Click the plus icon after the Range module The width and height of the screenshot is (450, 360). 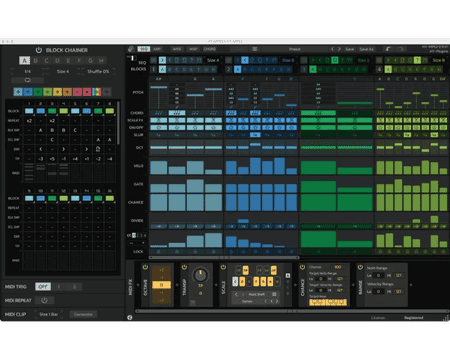(411, 285)
